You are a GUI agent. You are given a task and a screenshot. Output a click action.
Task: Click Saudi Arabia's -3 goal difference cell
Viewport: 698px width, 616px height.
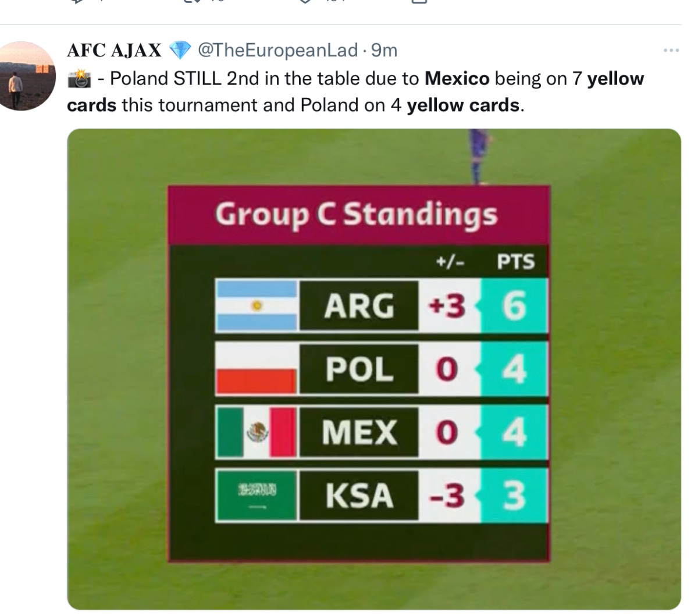pyautogui.click(x=448, y=496)
